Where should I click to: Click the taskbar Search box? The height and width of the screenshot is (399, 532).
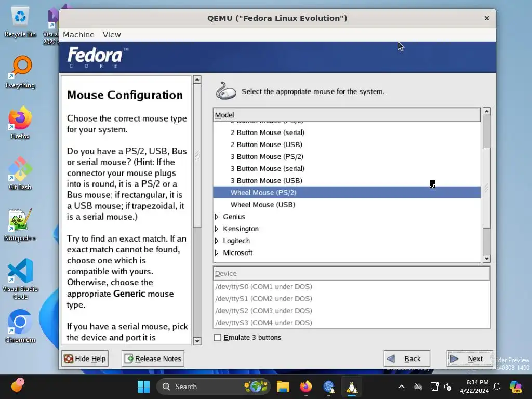point(214,387)
